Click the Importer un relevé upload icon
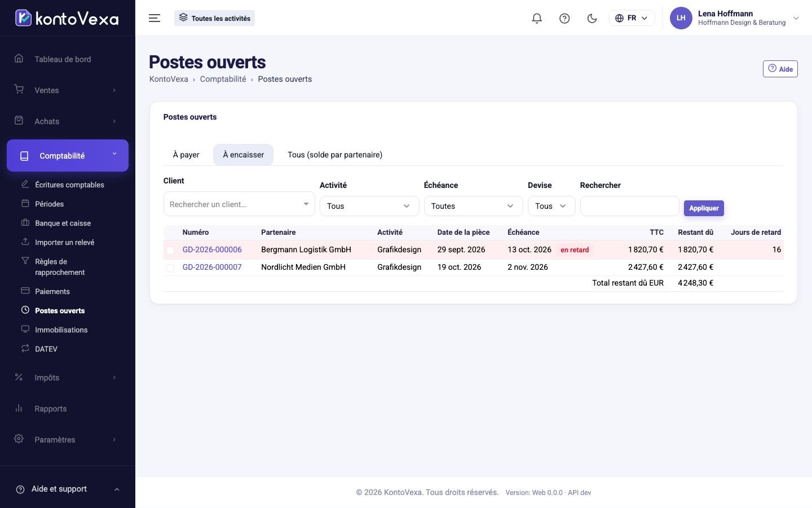 pos(25,242)
